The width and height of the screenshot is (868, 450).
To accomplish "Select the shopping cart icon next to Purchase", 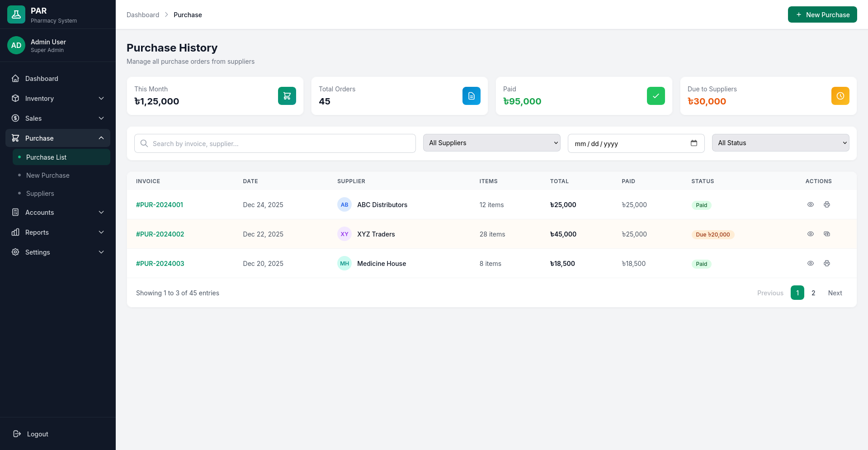I will (15, 138).
